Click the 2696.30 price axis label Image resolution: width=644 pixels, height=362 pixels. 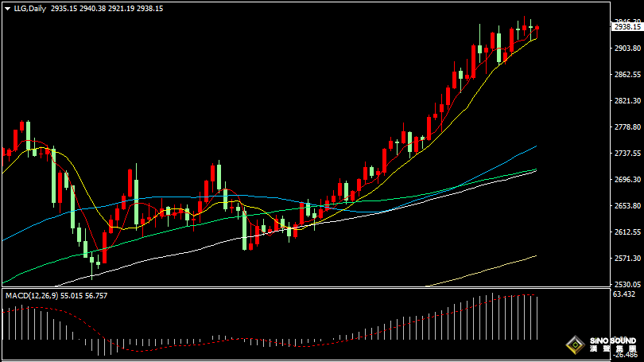[627, 180]
